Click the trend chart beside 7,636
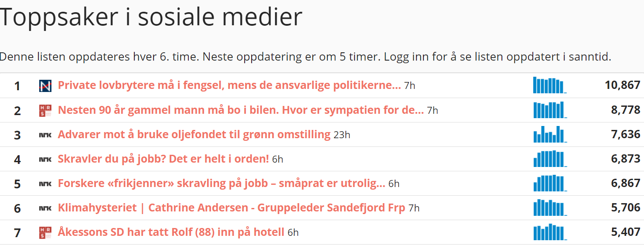The image size is (644, 245). click(549, 134)
